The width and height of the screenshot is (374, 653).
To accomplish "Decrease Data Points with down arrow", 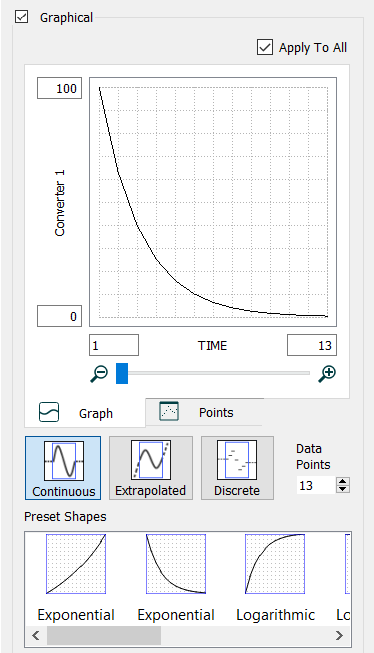I will click(x=343, y=489).
